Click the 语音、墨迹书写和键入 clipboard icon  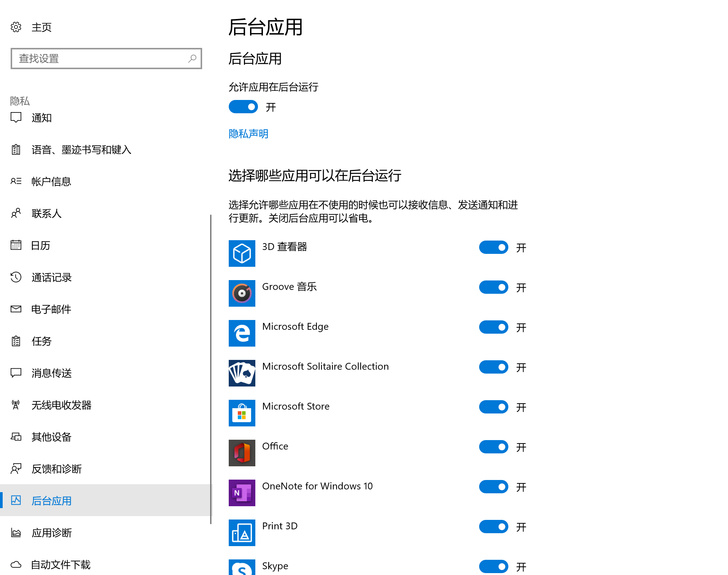16,150
